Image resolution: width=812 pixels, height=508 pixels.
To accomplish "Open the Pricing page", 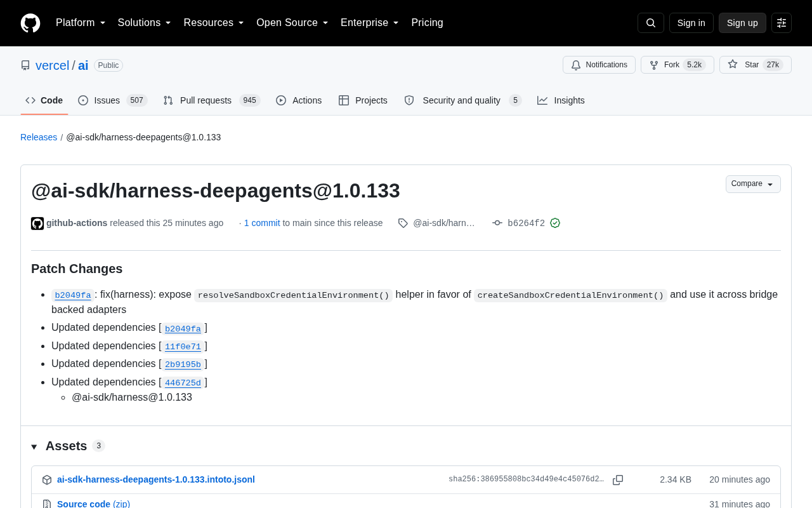I will [x=428, y=23].
